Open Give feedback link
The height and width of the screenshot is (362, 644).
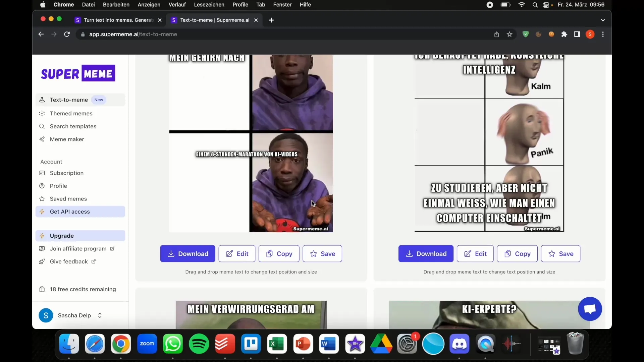click(68, 261)
